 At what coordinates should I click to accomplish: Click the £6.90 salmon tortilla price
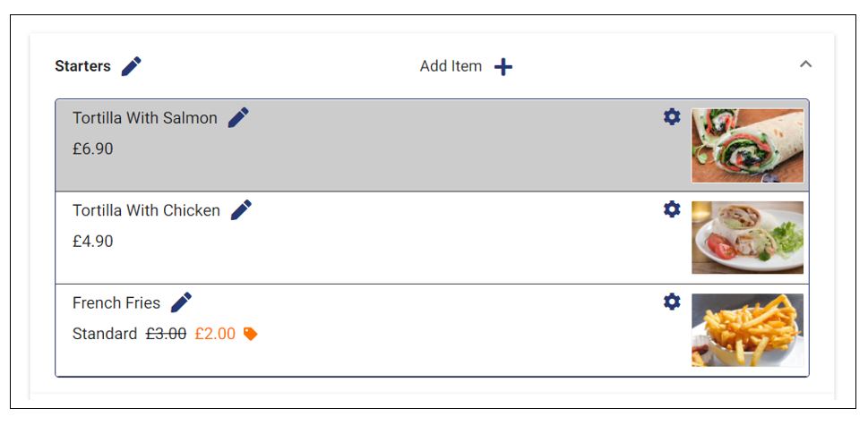[x=93, y=149]
